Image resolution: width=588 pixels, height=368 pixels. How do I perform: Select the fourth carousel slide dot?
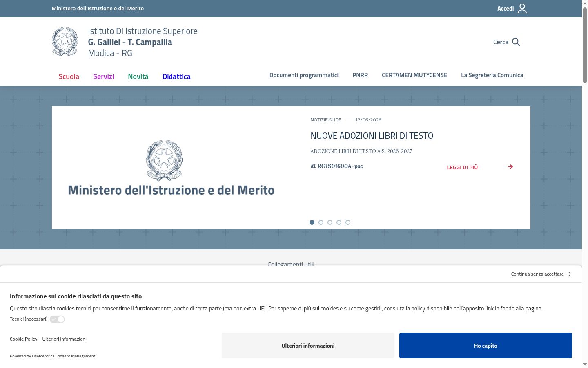(x=339, y=222)
